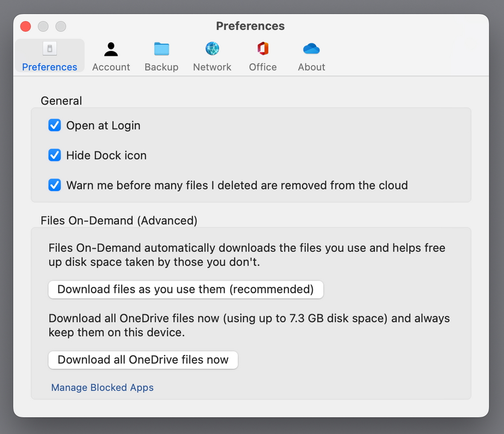Screen dimensions: 504x434
Task: Select the Office icon in the toolbar
Action: coord(262,48)
